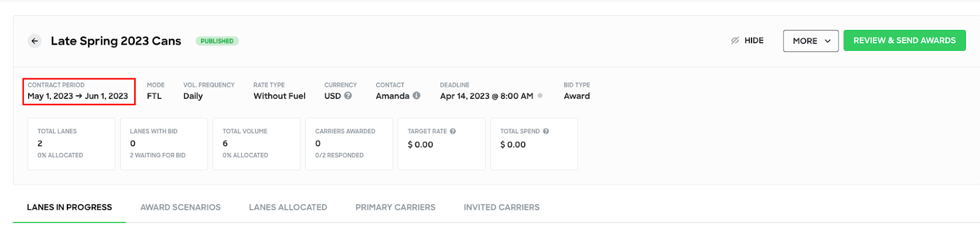Open the LANES ALLOCATED tab

(288, 207)
